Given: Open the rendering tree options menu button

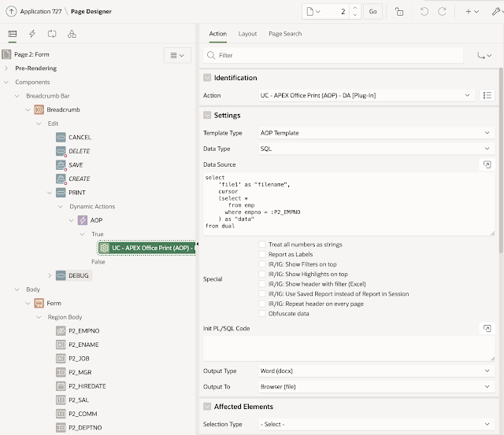Looking at the screenshot, I should click(x=177, y=55).
